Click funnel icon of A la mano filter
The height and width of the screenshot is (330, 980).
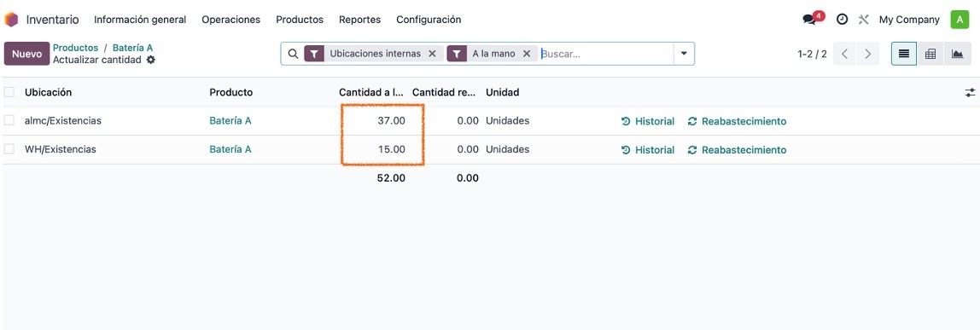point(457,54)
